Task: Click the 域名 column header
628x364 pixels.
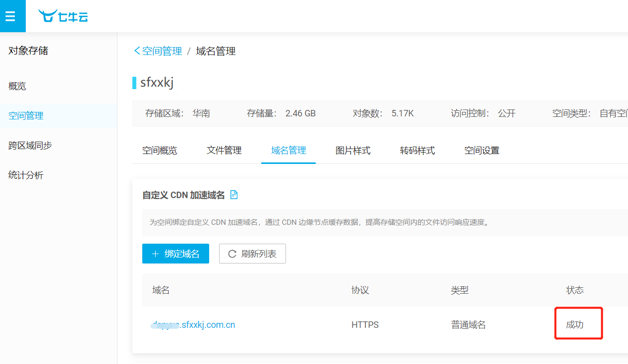Action: point(161,290)
